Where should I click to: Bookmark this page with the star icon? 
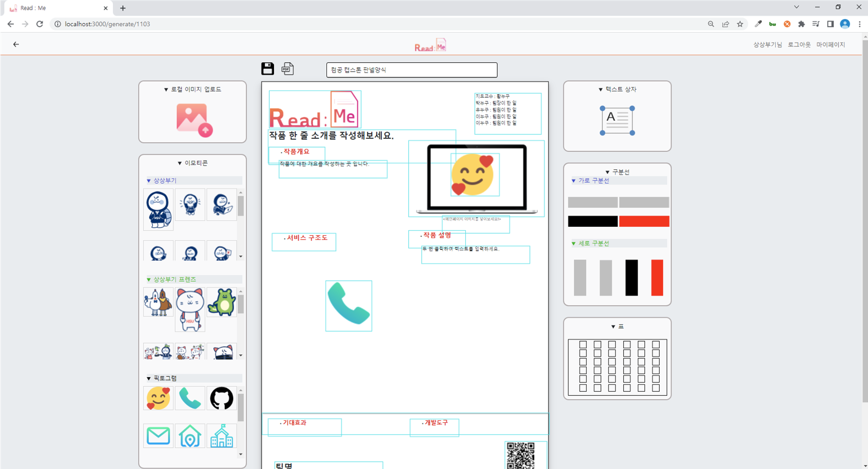tap(740, 24)
